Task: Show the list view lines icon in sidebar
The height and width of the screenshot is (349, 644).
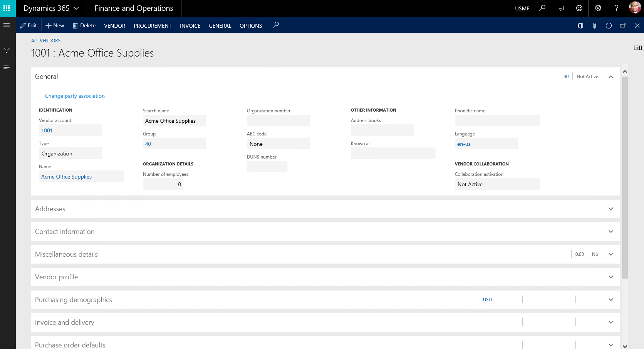Action: 7,67
